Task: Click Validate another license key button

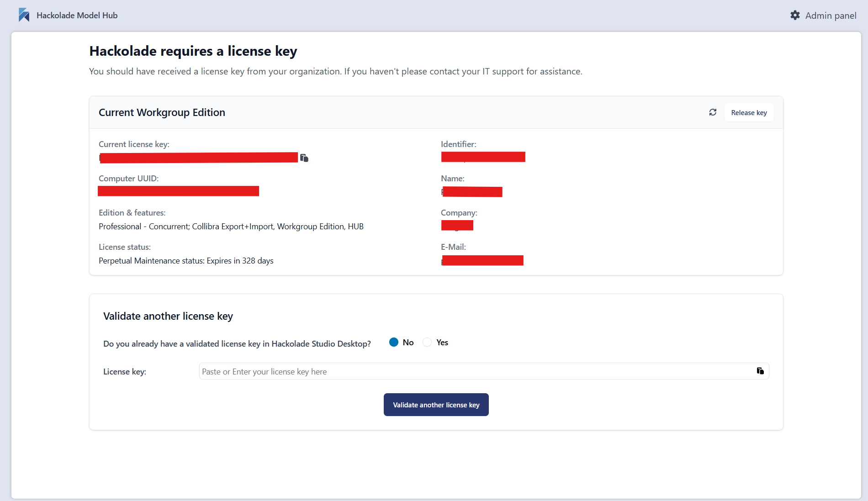Action: coord(436,405)
